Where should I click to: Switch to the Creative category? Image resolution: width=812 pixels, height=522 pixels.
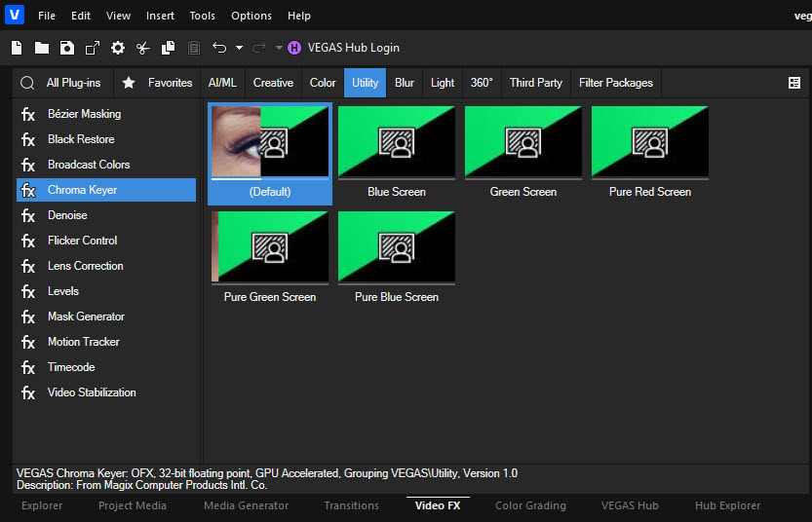273,83
